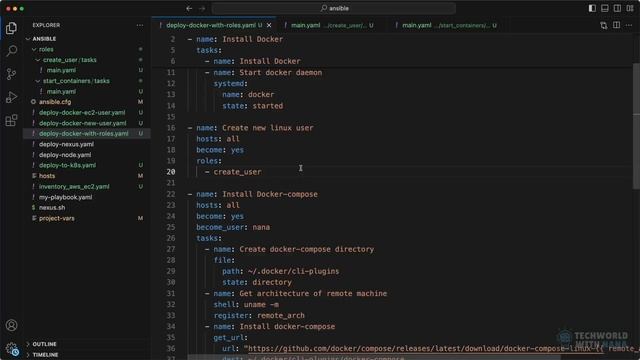Click line number 20 in gutter
Image resolution: width=640 pixels, height=360 pixels.
(171, 172)
